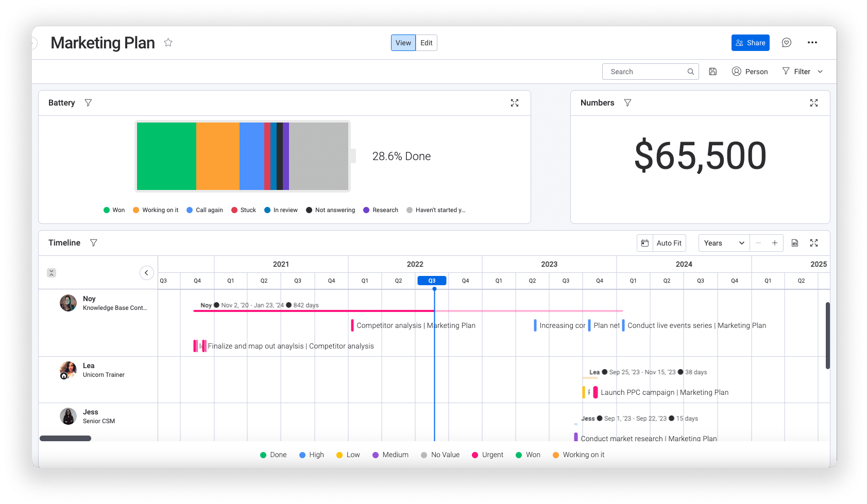Switch to the Edit tab

tap(426, 43)
